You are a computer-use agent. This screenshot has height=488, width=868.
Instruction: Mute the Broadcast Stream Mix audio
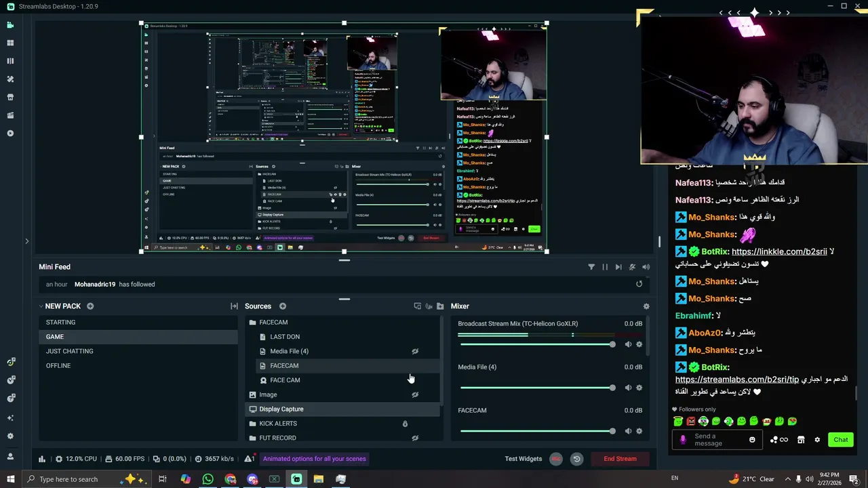click(x=628, y=344)
